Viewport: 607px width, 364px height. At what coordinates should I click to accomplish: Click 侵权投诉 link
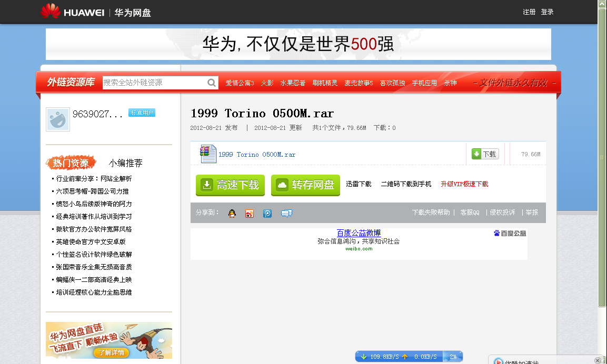click(x=502, y=213)
